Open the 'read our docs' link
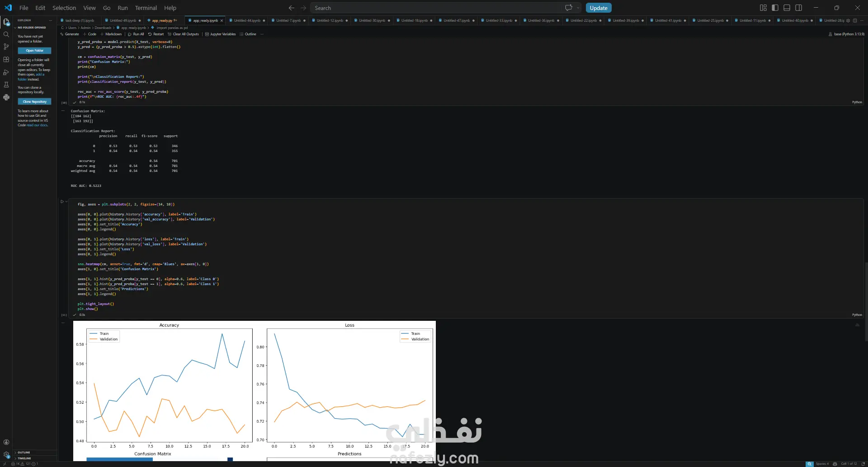This screenshot has height=467, width=868. [x=37, y=125]
